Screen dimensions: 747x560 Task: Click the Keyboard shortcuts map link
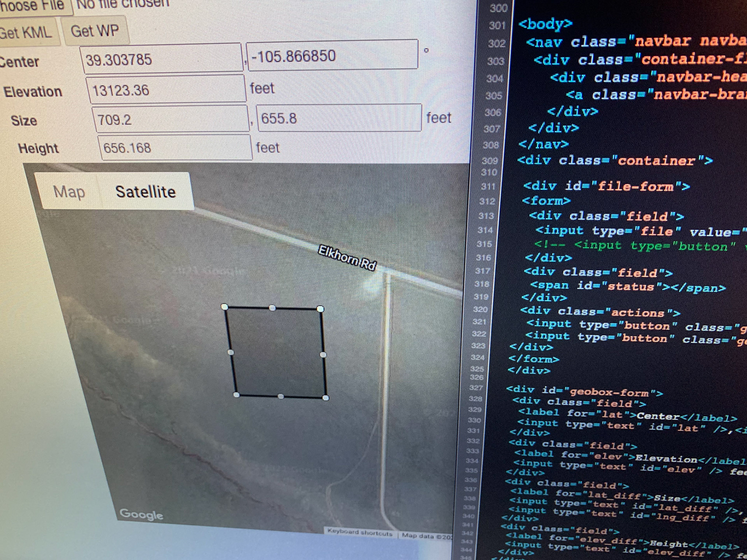(x=360, y=532)
